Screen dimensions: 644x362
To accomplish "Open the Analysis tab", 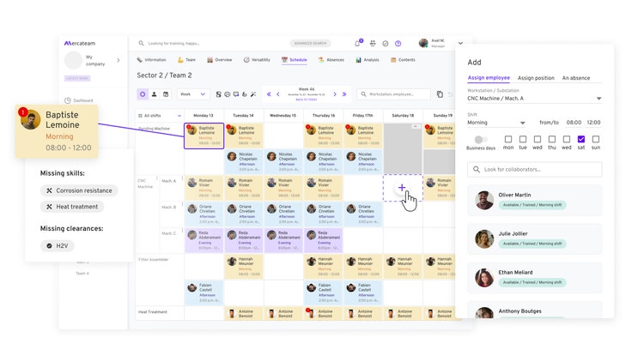I will point(368,60).
